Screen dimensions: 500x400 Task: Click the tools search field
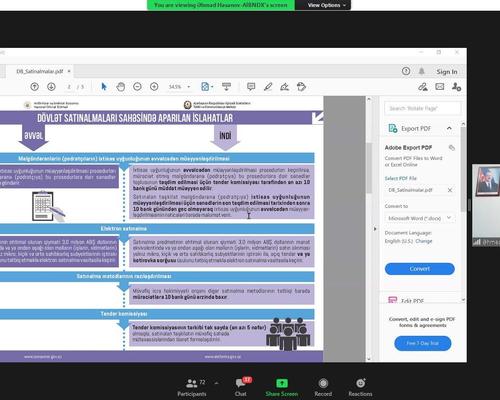423,108
